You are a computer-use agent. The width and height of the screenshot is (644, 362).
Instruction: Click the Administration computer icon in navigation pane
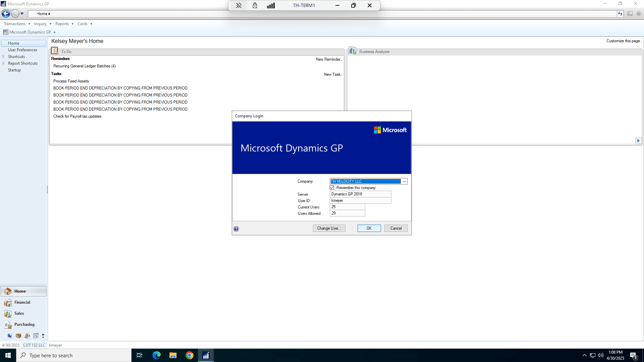(x=10, y=336)
